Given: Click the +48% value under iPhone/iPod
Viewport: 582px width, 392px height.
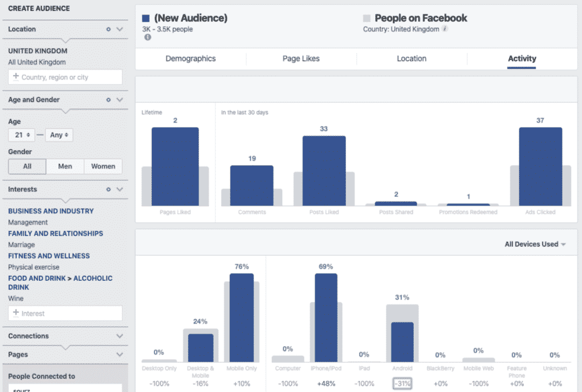Looking at the screenshot, I should click(327, 383).
